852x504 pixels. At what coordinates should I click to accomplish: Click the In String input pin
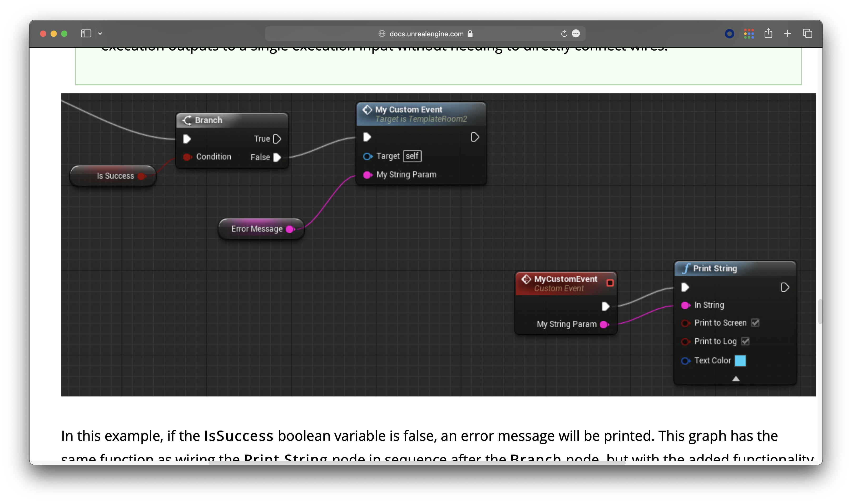[x=686, y=305]
